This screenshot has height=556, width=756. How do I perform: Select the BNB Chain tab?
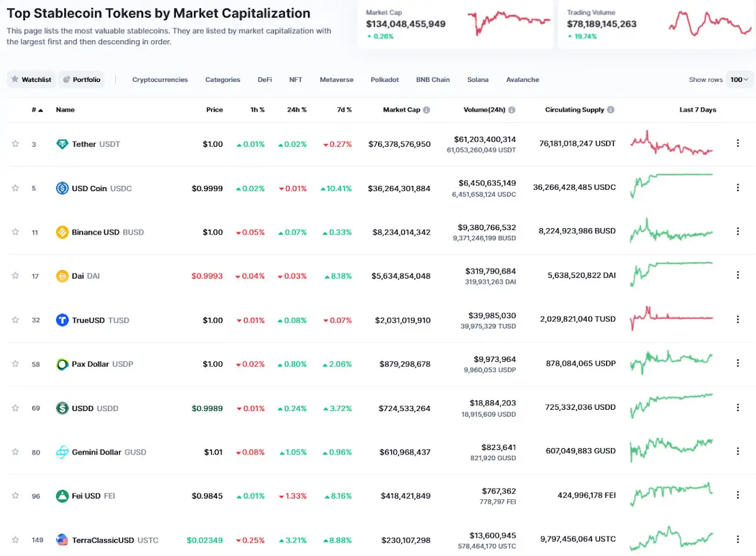(433, 80)
